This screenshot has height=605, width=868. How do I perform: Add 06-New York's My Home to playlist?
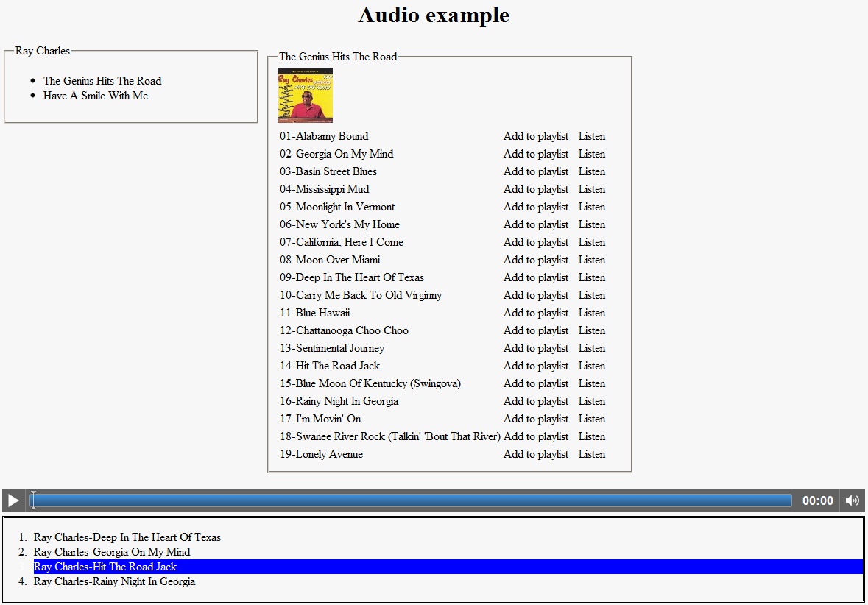(536, 224)
